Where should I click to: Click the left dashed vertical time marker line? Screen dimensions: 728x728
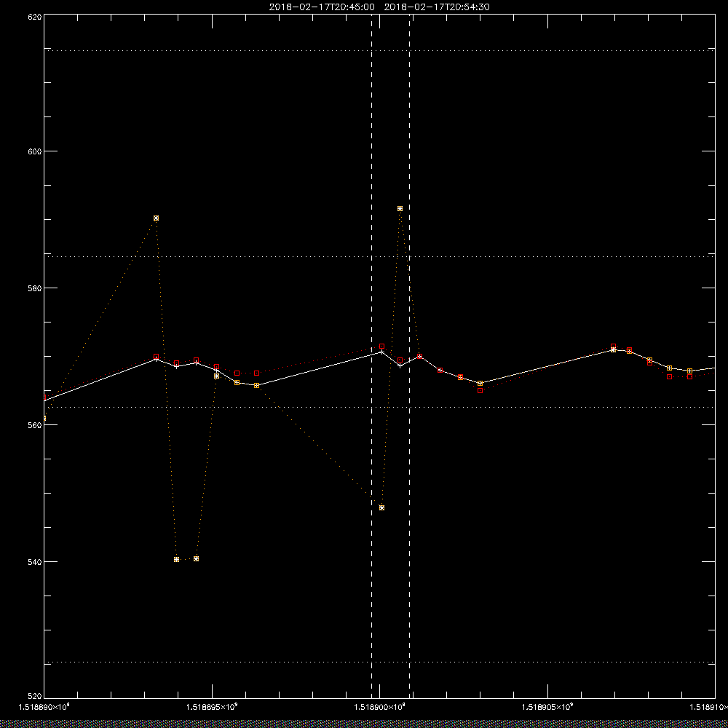click(371, 356)
